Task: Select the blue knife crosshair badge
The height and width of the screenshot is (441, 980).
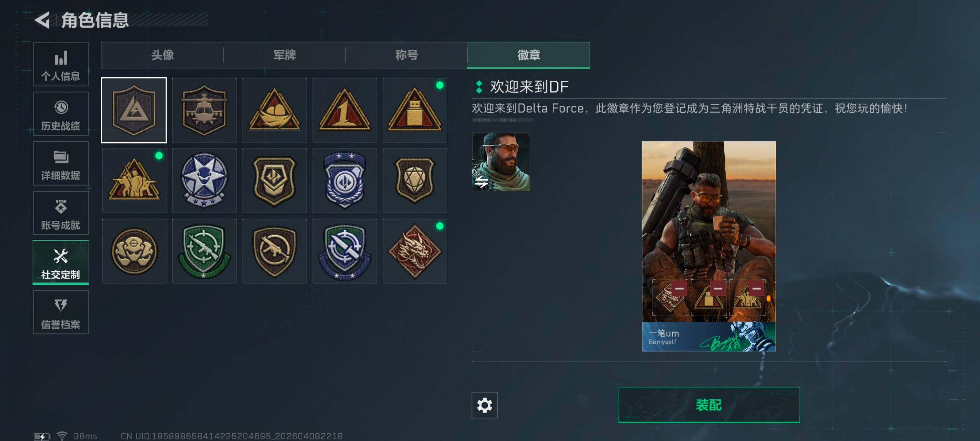Action: pyautogui.click(x=345, y=251)
